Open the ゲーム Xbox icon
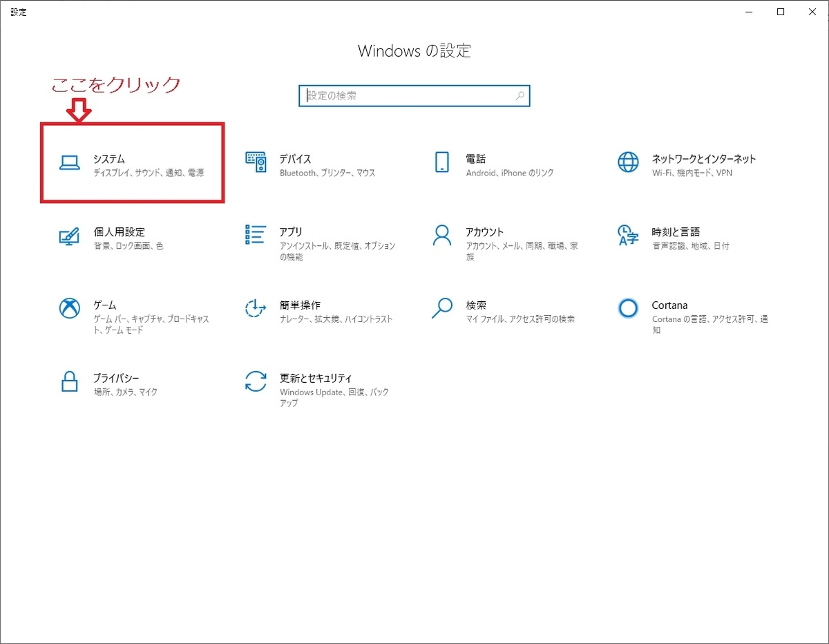829x644 pixels. click(69, 308)
